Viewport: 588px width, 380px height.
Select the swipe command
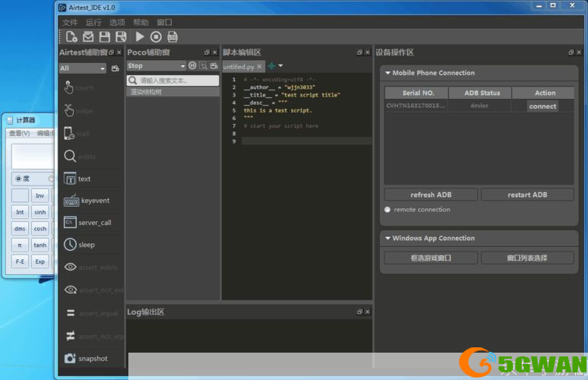[x=78, y=111]
